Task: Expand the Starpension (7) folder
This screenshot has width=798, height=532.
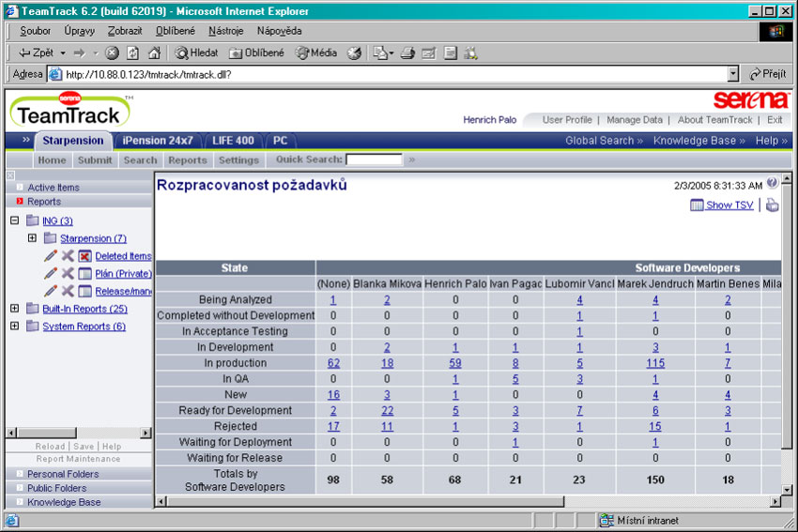Action: tap(32, 238)
